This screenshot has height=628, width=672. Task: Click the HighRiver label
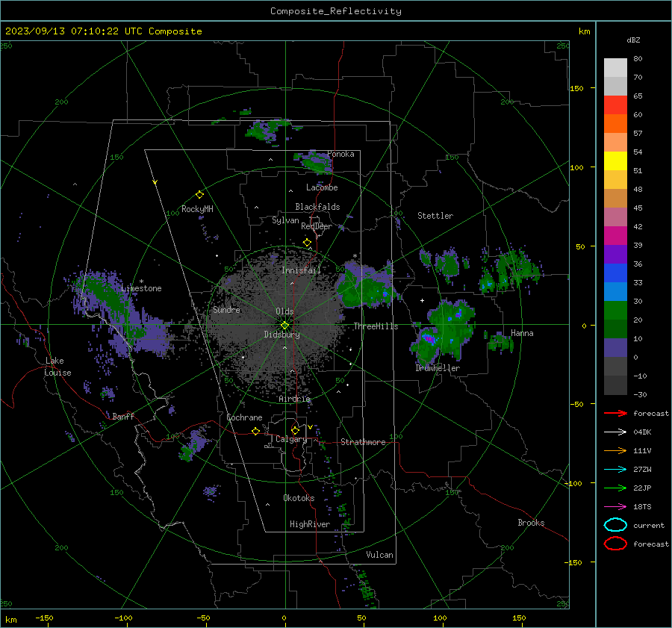click(x=310, y=524)
